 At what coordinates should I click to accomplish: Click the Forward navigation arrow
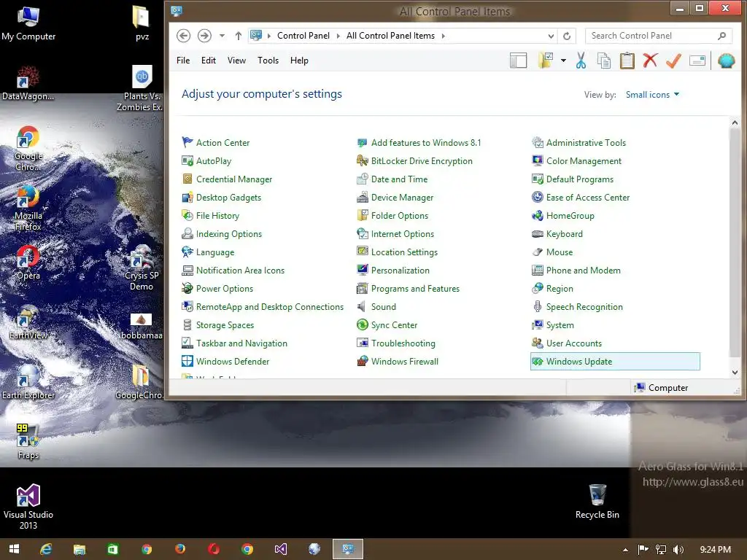point(204,36)
